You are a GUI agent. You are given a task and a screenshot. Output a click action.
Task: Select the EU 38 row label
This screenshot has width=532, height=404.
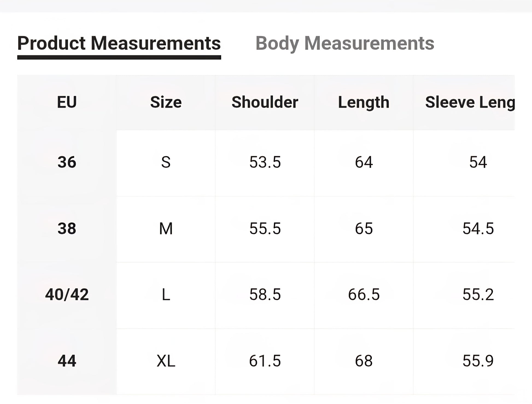coord(67,229)
